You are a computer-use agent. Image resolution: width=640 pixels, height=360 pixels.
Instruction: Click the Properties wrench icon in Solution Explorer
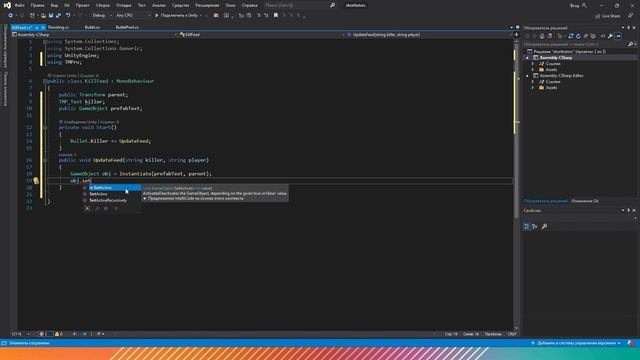tap(610, 36)
